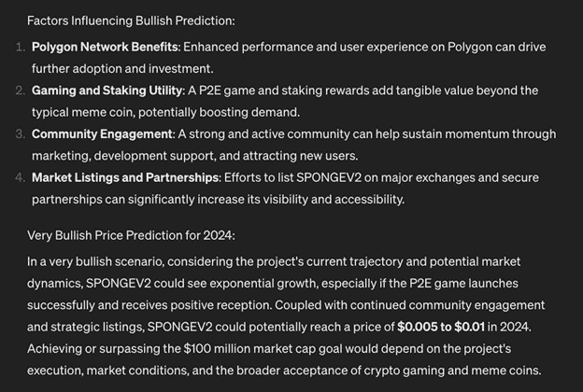This screenshot has width=583, height=392.
Task: Click list number 4 marker
Action: pyautogui.click(x=21, y=177)
